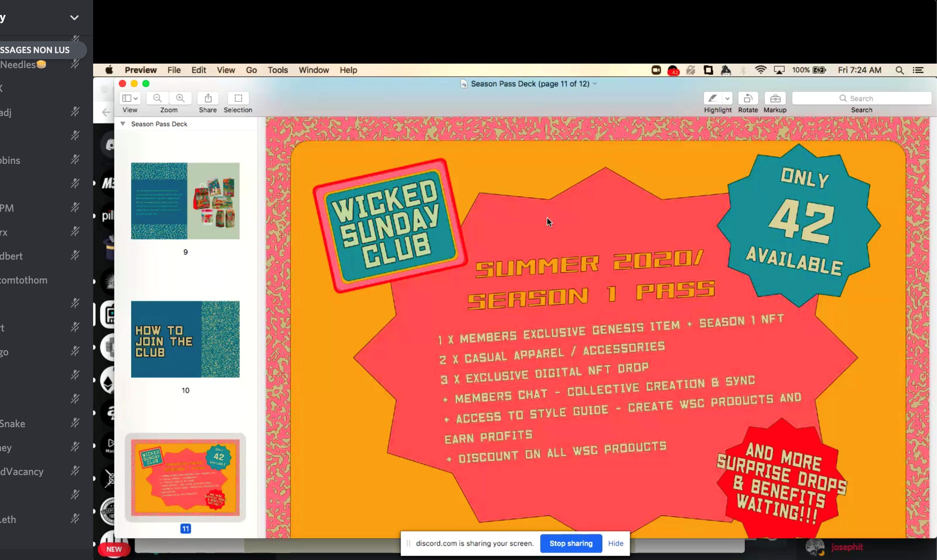Toggle mute icon beside ey
This screenshot has width=937, height=560.
tap(75, 447)
